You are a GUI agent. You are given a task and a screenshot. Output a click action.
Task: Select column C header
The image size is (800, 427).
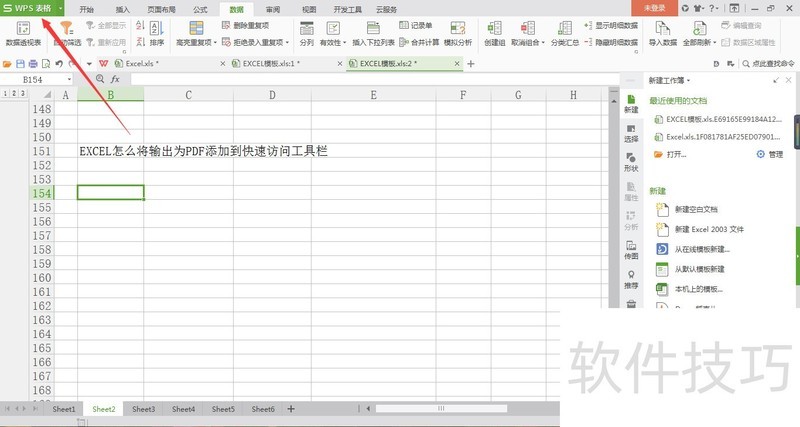click(188, 95)
